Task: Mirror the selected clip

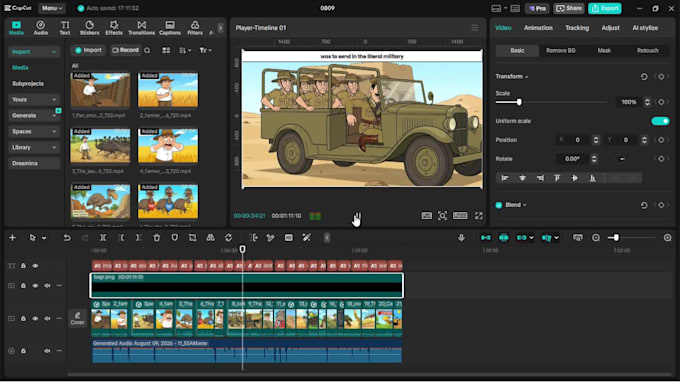Action: point(210,238)
